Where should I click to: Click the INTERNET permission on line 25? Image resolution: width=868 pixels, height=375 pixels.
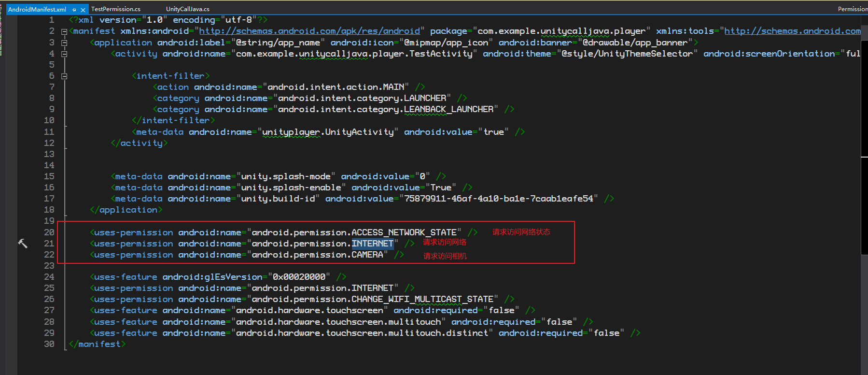click(x=322, y=288)
